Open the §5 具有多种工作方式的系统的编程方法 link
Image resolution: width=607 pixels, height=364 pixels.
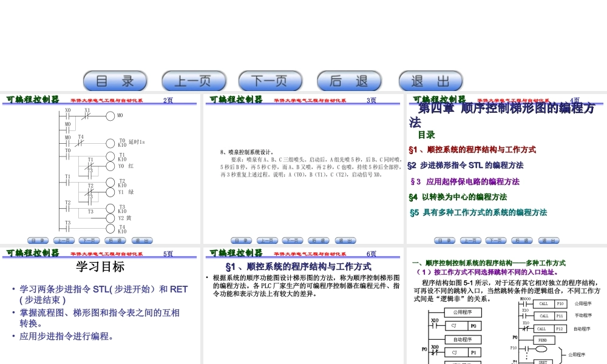tap(478, 212)
